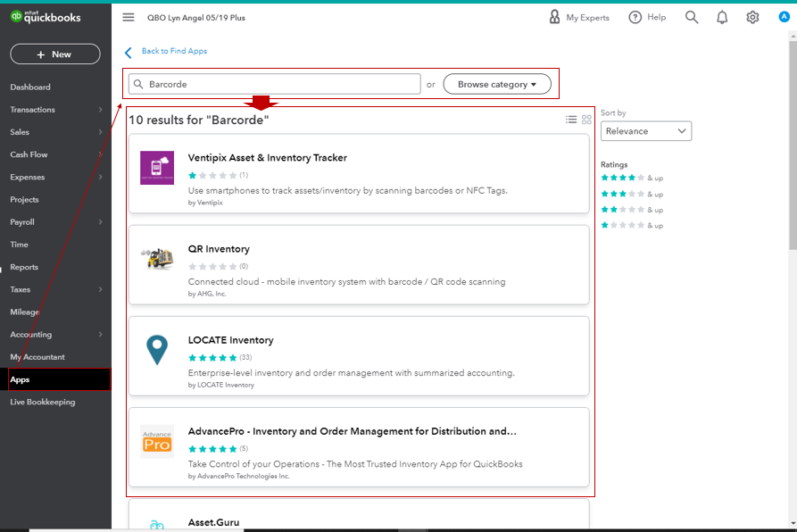Click the "by AHG, Inc." developer text
The image size is (797, 532).
pyautogui.click(x=207, y=294)
